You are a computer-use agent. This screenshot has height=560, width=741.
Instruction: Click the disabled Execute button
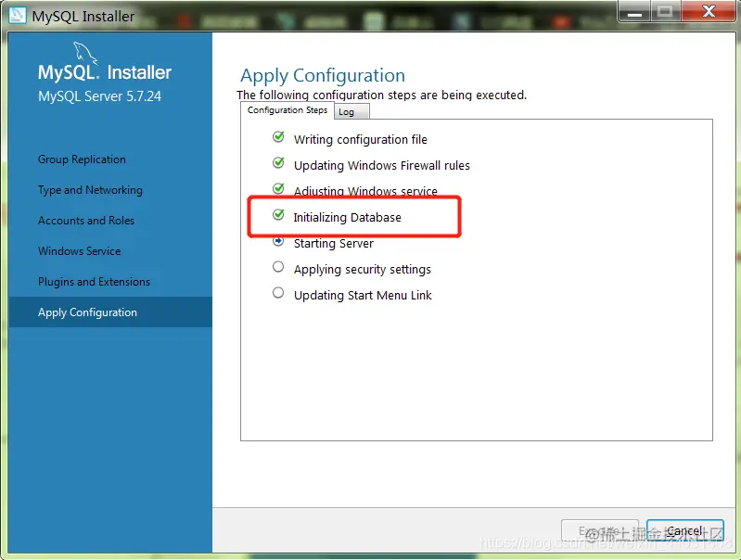pyautogui.click(x=600, y=530)
